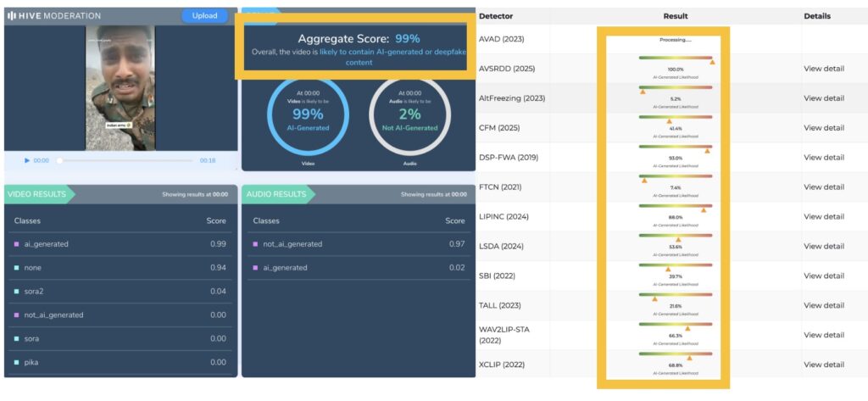868x401 pixels.
Task: Click the video preview thumbnail
Action: click(120, 87)
